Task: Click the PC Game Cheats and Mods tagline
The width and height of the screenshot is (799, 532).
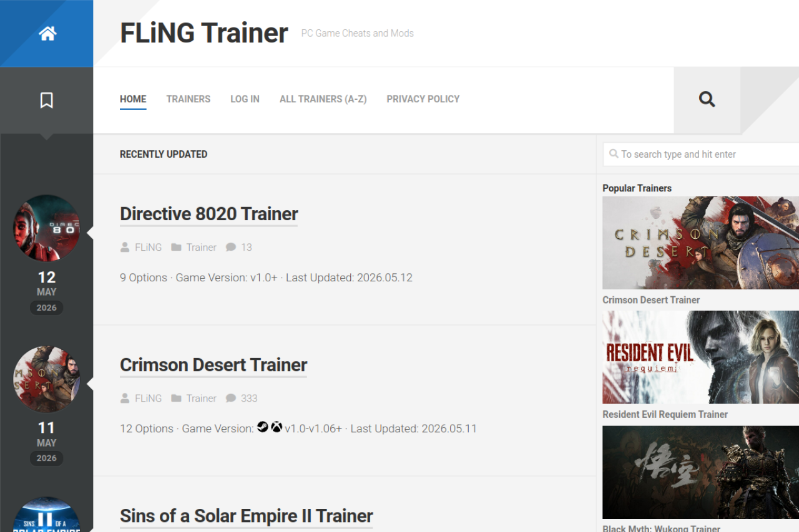Action: [x=358, y=33]
